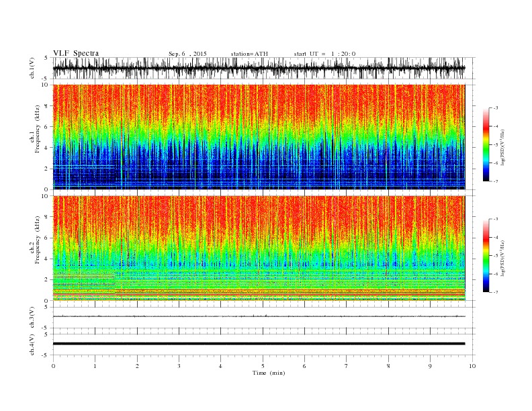The width and height of the screenshot is (532, 411).
Task: Click the ch.2 frequency axis "4" tick label
Action: pos(46,259)
